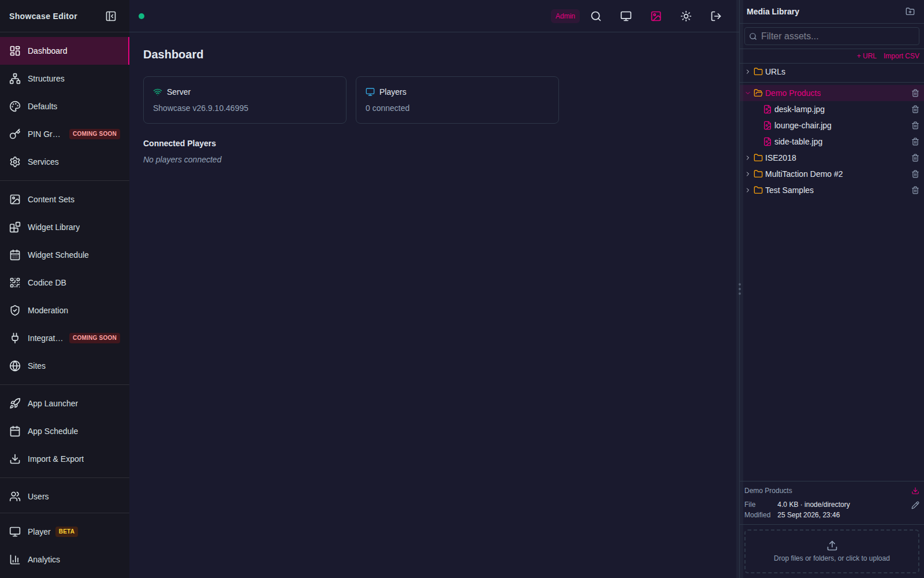Open Widget Schedule
The width and height of the screenshot is (924, 578).
click(65, 255)
